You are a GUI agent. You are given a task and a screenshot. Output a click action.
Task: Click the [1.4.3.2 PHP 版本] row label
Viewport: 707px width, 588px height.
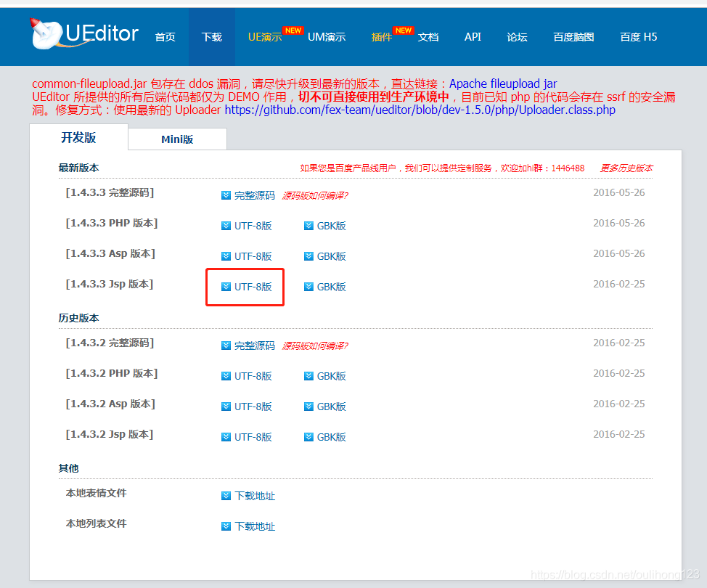click(112, 373)
